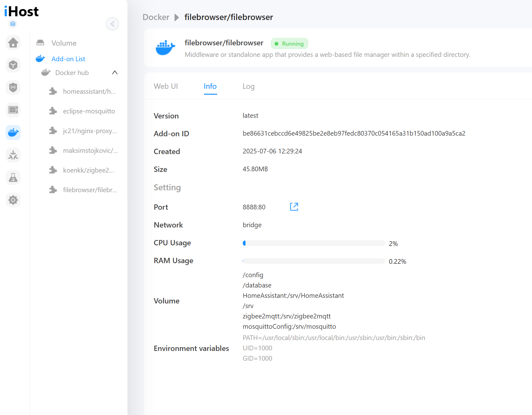Click the Docker hub whale icon

click(46, 72)
